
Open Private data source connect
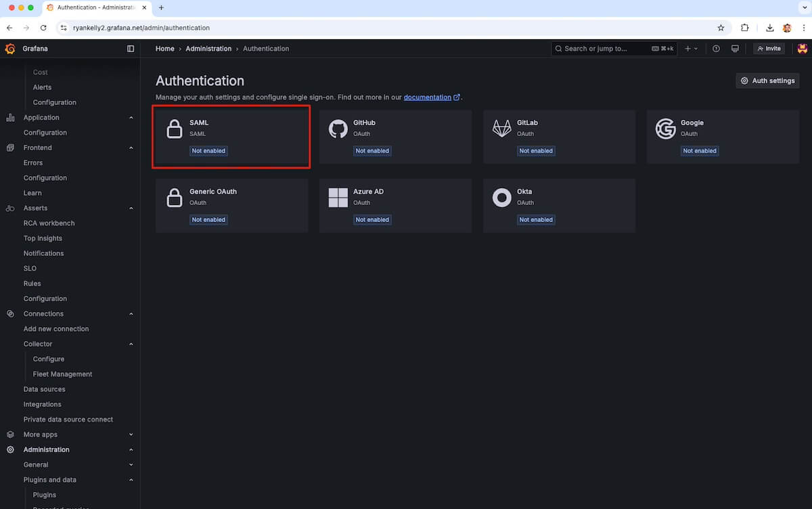(68, 420)
